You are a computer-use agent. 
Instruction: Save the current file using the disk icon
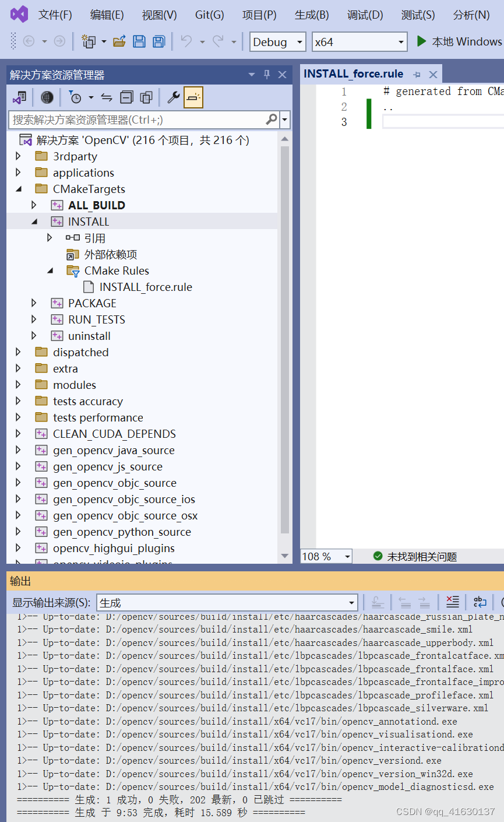pos(139,41)
